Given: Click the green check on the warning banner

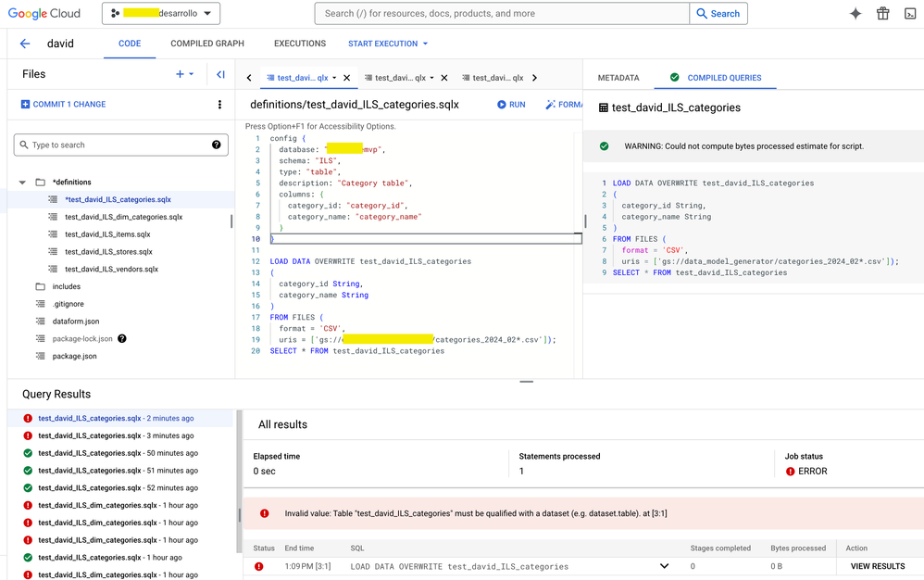Looking at the screenshot, I should (x=604, y=146).
